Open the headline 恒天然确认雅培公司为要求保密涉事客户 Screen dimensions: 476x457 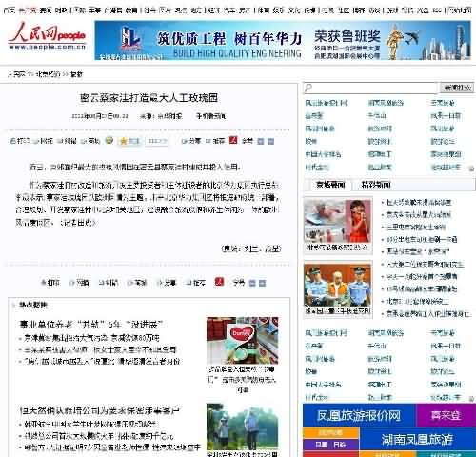point(99,410)
